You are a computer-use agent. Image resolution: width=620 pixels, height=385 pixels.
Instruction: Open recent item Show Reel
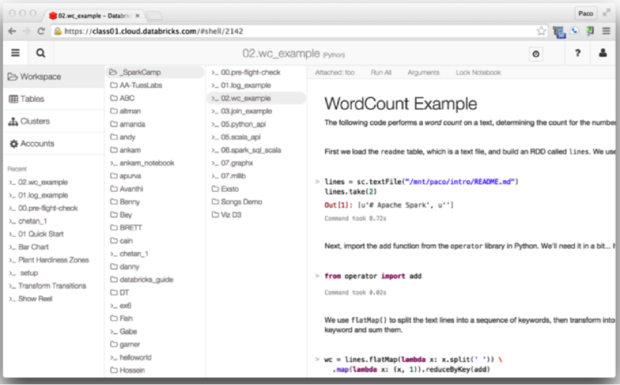pos(31,299)
